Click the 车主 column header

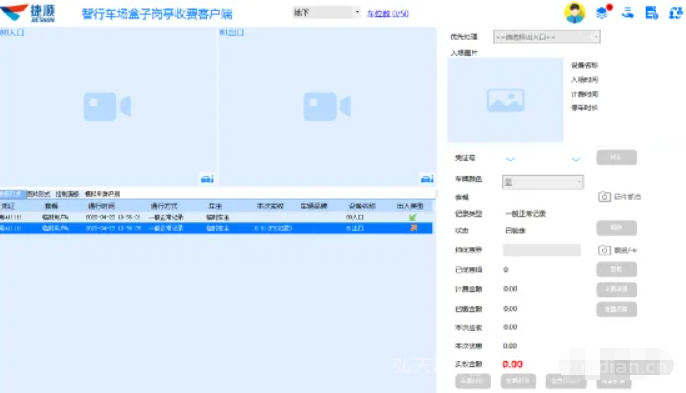click(x=215, y=206)
